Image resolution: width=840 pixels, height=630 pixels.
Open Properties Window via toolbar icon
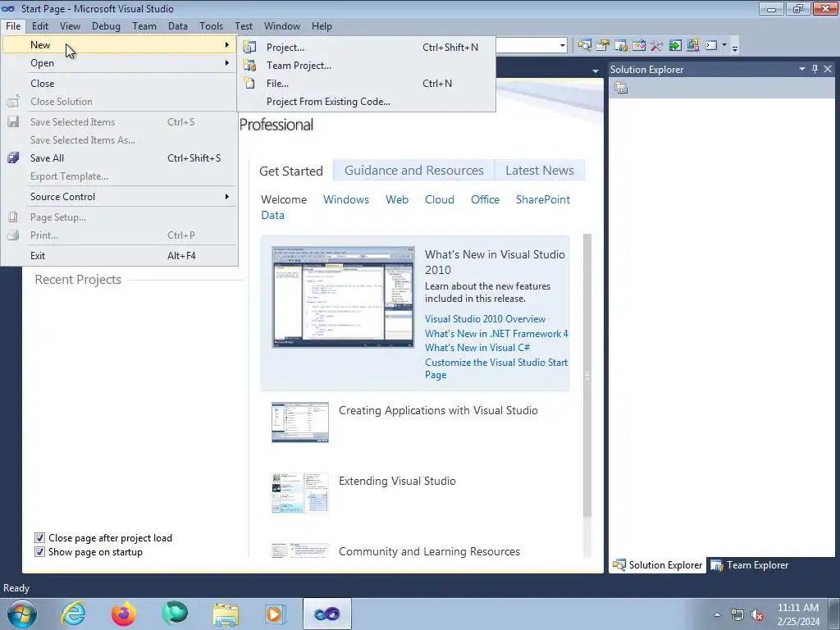click(603, 46)
